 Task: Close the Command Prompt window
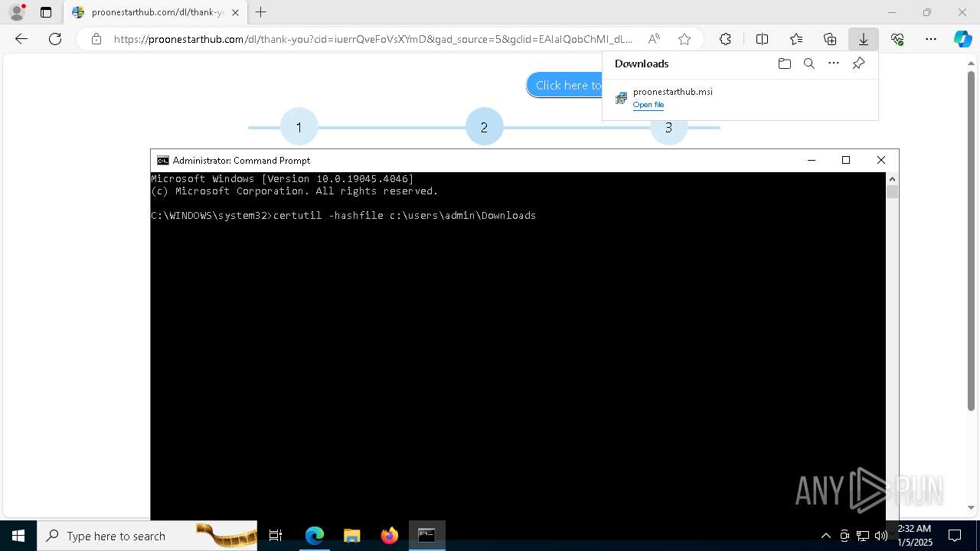[881, 160]
